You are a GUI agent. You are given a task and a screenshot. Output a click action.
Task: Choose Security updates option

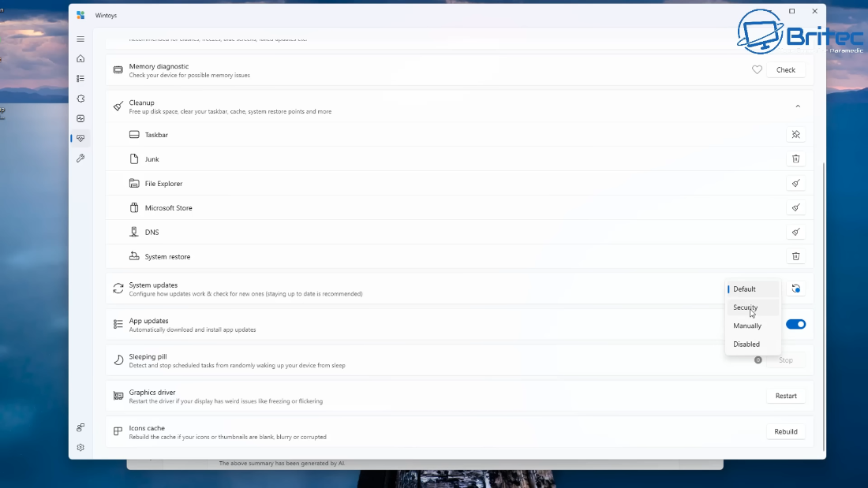[x=753, y=307]
